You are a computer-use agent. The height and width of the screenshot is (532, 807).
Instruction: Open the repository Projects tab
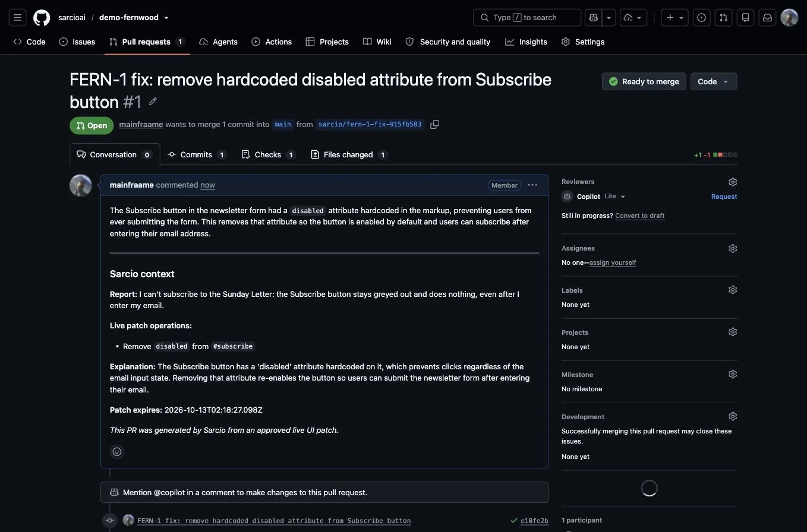tap(327, 42)
